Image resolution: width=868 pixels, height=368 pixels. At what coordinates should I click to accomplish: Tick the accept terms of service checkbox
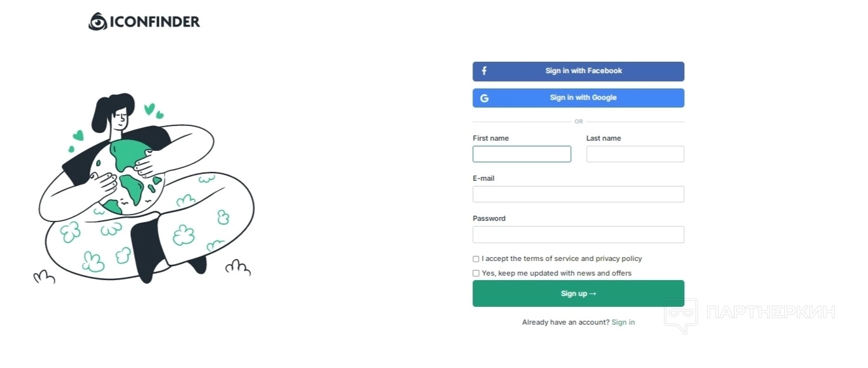point(476,259)
